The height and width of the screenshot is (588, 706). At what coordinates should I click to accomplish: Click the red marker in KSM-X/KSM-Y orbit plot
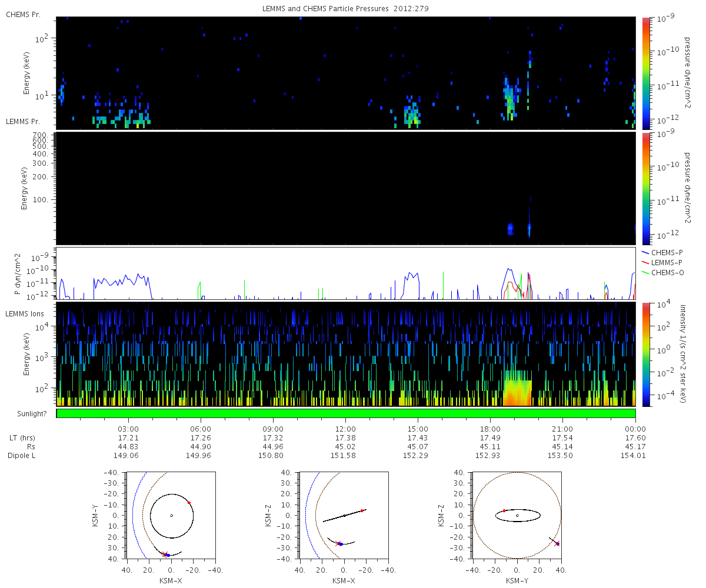click(x=189, y=503)
